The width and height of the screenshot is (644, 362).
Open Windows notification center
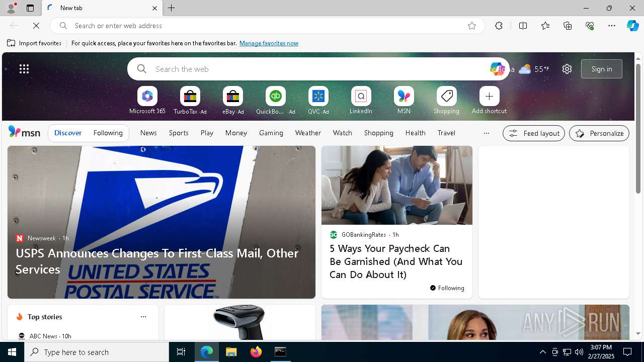627,352
